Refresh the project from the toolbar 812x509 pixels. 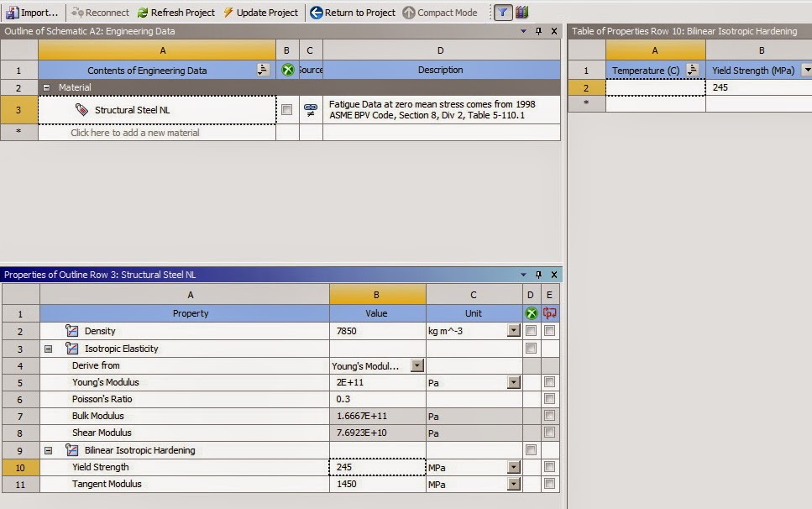(x=176, y=13)
